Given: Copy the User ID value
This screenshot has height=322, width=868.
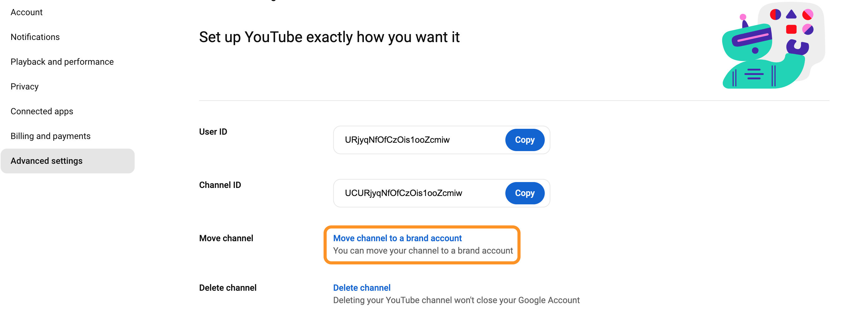Looking at the screenshot, I should click(525, 140).
